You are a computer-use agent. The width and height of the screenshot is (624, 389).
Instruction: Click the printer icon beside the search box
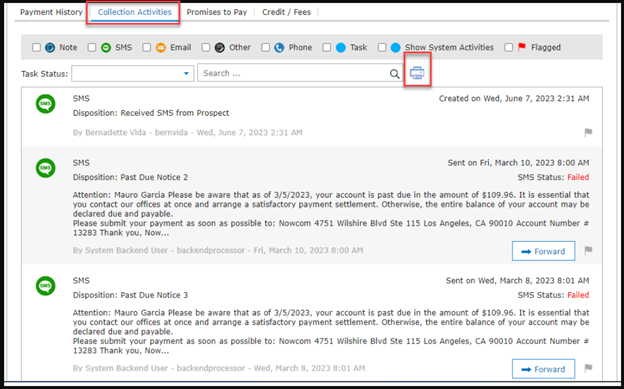point(417,73)
